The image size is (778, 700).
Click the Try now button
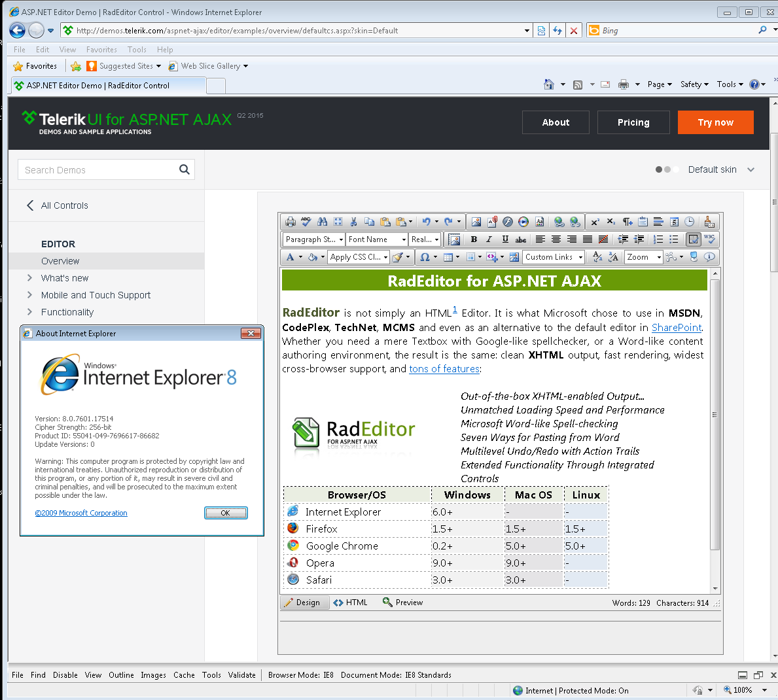(715, 122)
